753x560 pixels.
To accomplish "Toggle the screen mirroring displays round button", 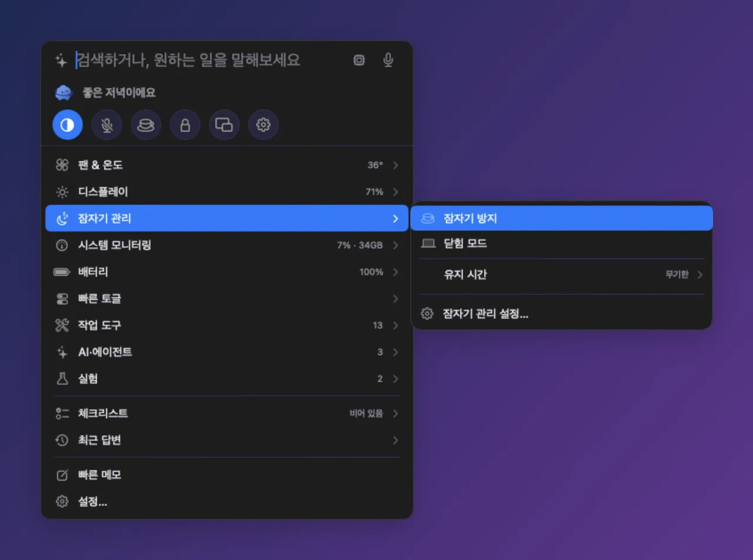I will [224, 125].
